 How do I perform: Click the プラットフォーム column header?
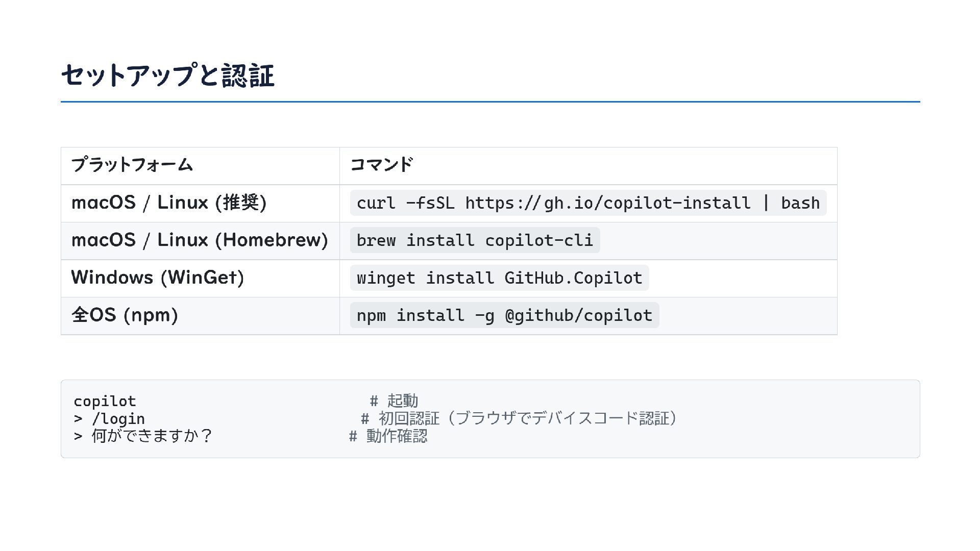tap(132, 165)
